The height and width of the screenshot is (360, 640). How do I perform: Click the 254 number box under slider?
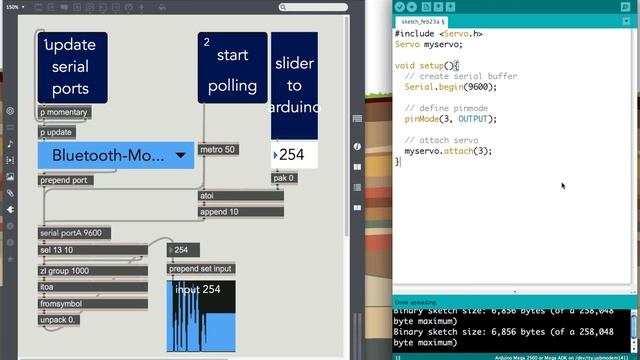coord(294,155)
